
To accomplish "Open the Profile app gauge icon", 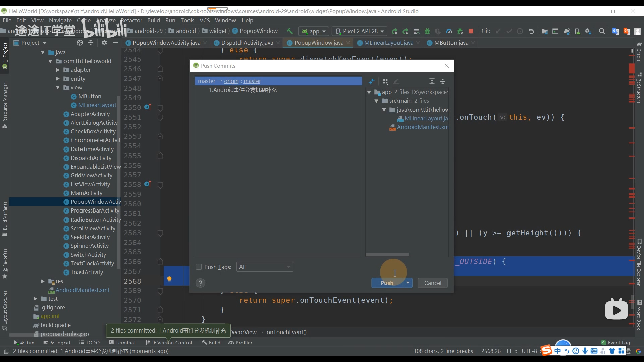I will (x=449, y=31).
